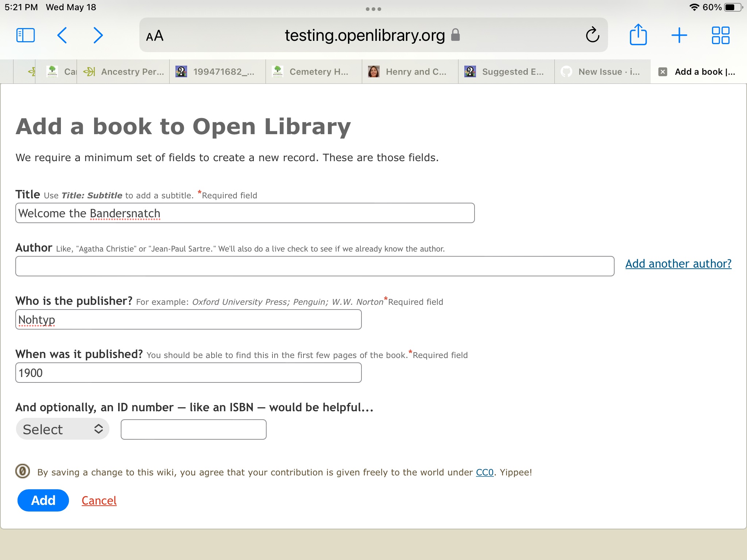
Task: Switch to the Ancestry Per... tab
Action: point(123,72)
